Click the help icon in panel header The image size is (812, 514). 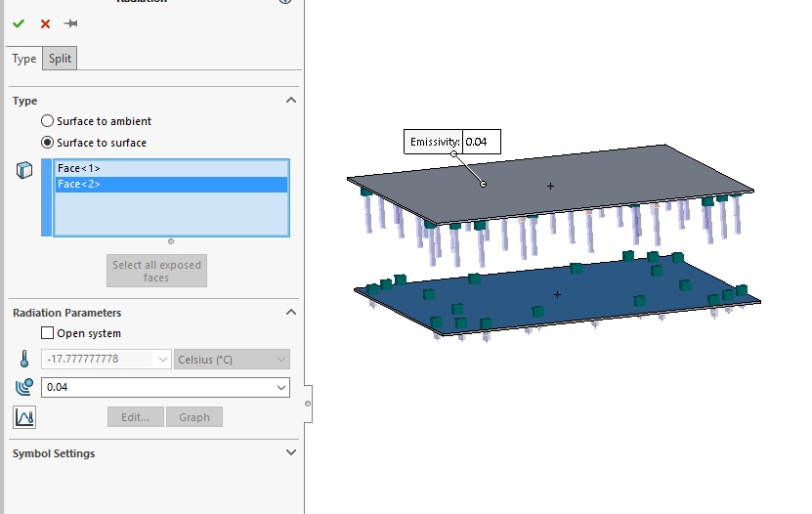point(285,2)
